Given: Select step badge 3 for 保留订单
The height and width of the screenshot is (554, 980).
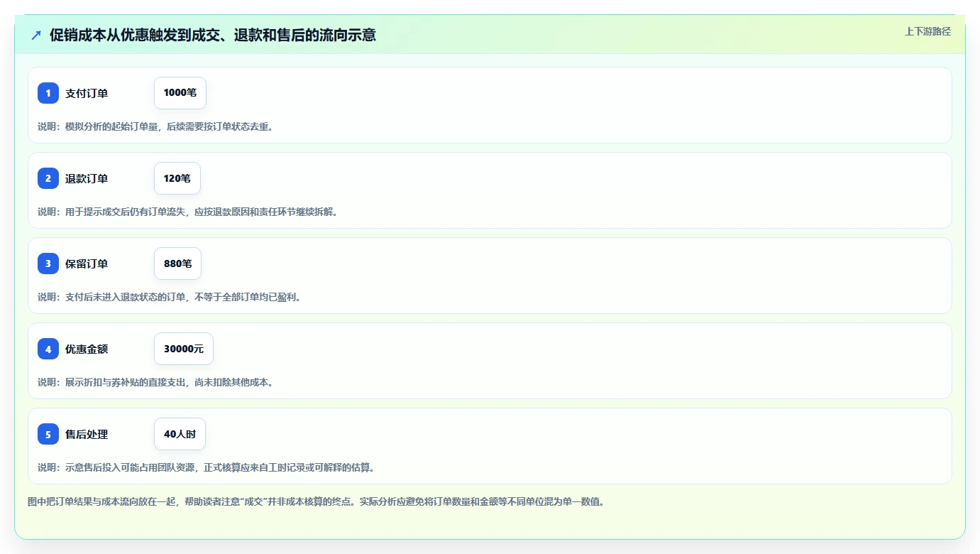Looking at the screenshot, I should [48, 264].
